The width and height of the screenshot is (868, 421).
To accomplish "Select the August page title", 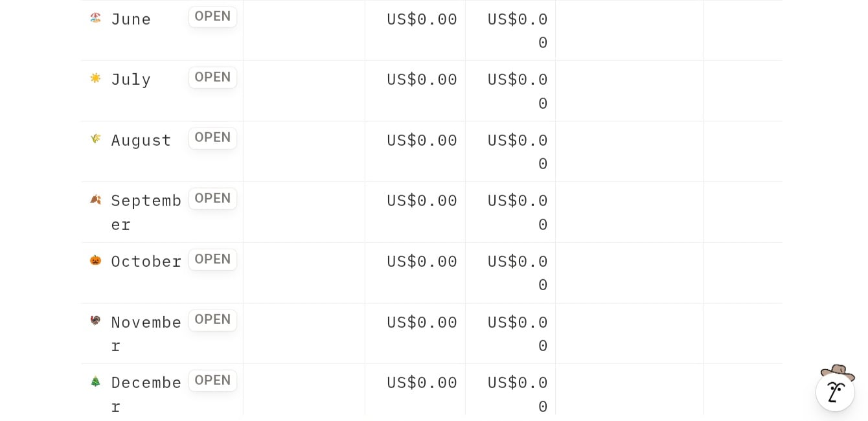I will [141, 141].
